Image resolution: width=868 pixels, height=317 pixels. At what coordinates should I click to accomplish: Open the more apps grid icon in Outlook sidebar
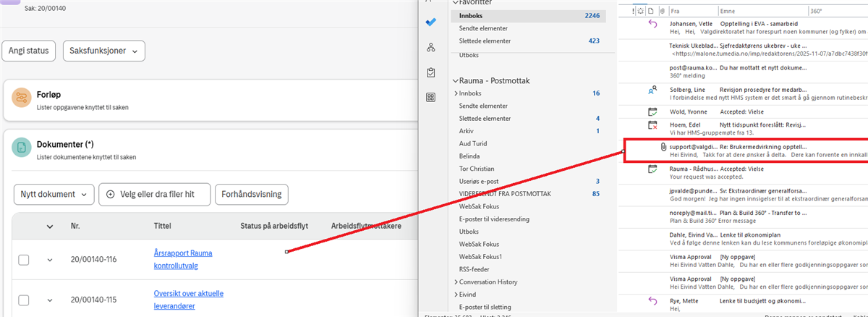pyautogui.click(x=431, y=97)
